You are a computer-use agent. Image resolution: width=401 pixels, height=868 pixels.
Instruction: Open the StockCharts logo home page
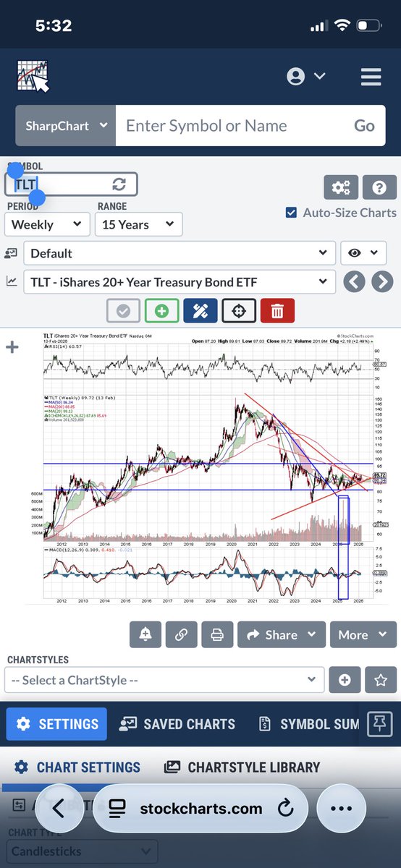tap(33, 76)
